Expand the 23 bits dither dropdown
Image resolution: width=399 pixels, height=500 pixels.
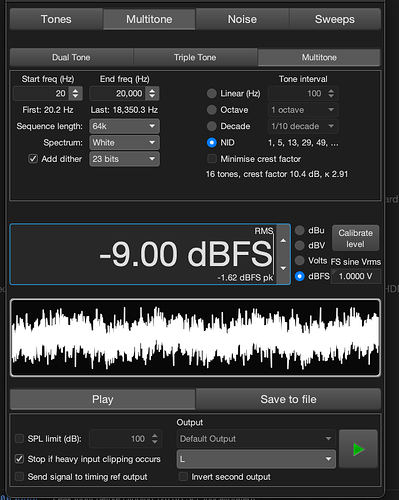[124, 159]
